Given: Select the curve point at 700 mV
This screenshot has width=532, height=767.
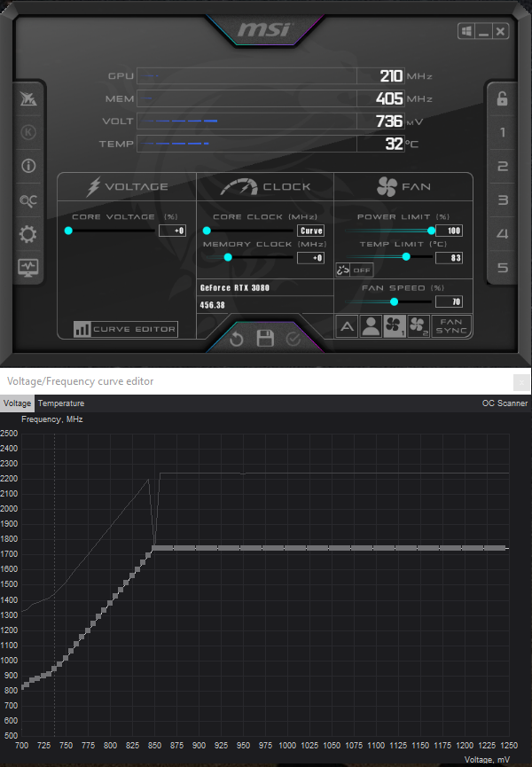Looking at the screenshot, I should click(x=22, y=686).
